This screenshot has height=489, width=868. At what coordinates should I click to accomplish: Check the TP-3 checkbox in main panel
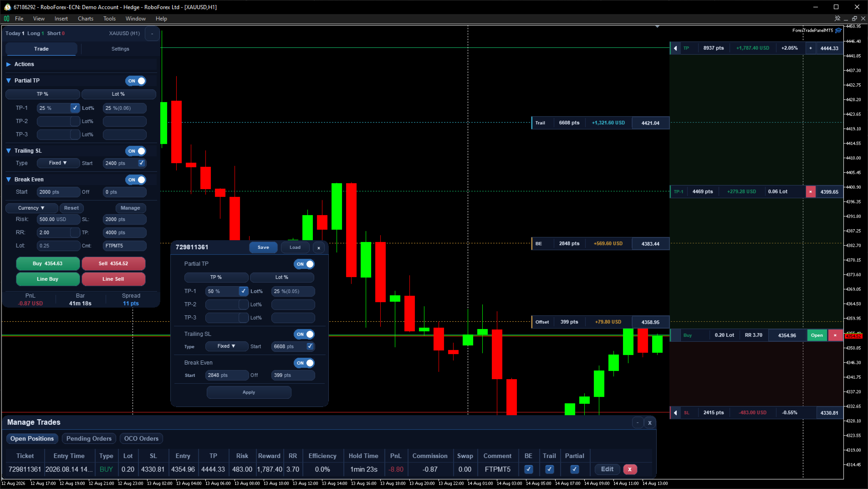point(75,134)
